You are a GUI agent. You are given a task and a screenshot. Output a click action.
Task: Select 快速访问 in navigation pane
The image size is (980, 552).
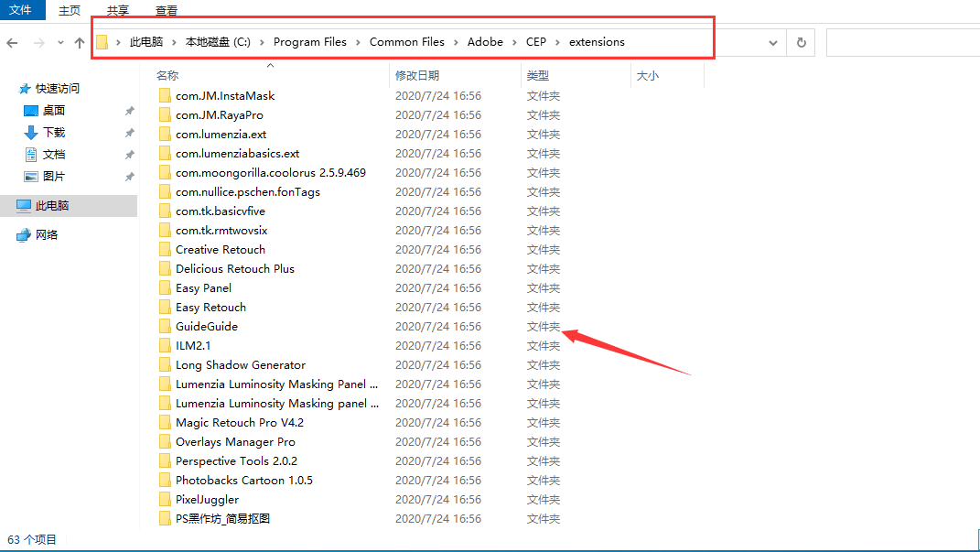58,89
